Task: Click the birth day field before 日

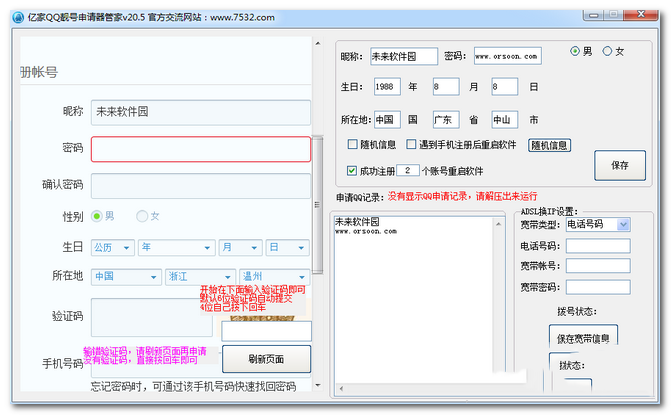Action: [505, 86]
